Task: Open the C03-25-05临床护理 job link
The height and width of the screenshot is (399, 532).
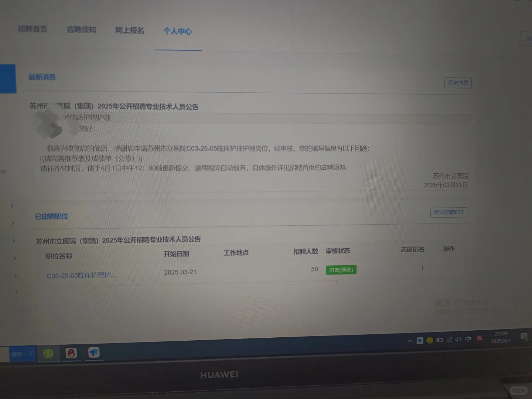Action: click(x=81, y=275)
